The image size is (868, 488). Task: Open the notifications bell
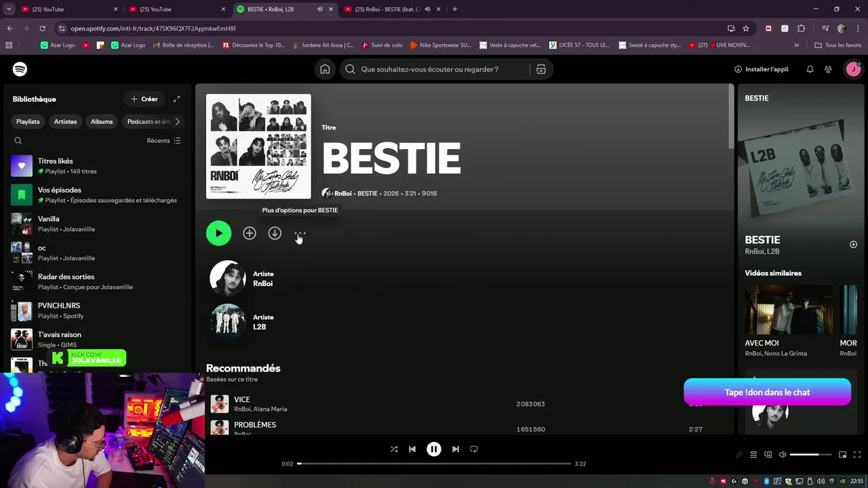(810, 69)
